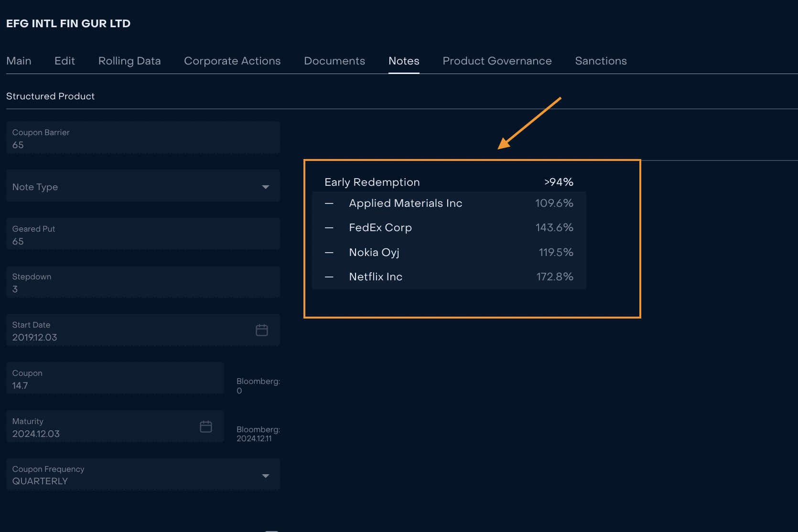Switch to the Sanctions tab
798x532 pixels.
[x=601, y=61]
